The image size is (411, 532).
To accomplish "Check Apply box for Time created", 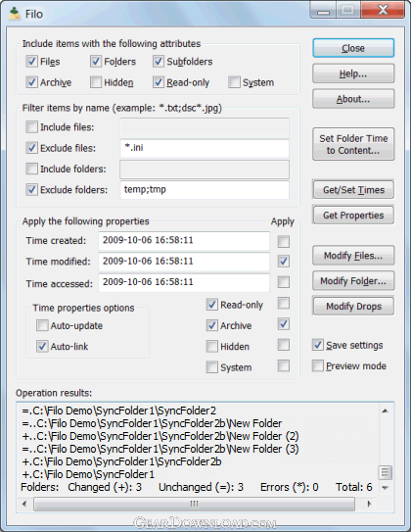I will [x=283, y=242].
